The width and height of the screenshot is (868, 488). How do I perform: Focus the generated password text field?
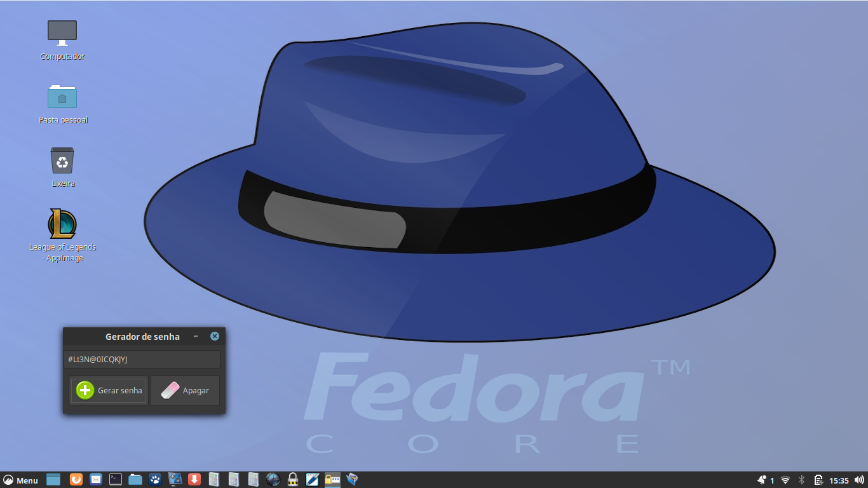click(x=142, y=360)
